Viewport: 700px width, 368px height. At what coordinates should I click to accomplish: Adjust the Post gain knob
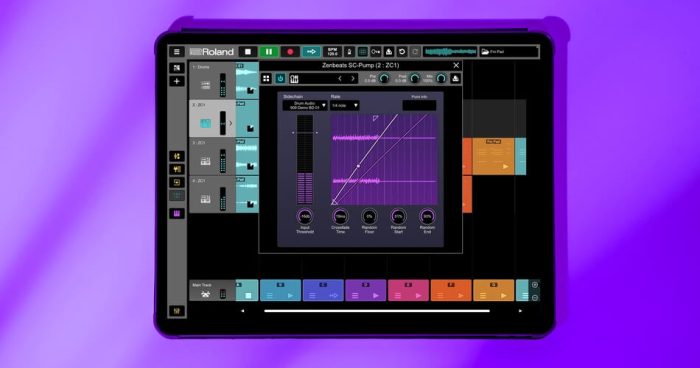pos(415,79)
